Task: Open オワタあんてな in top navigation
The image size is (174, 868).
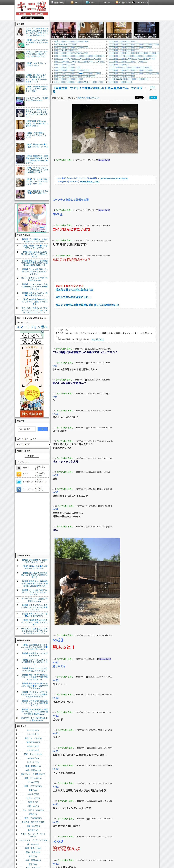Action: (x=140, y=2)
